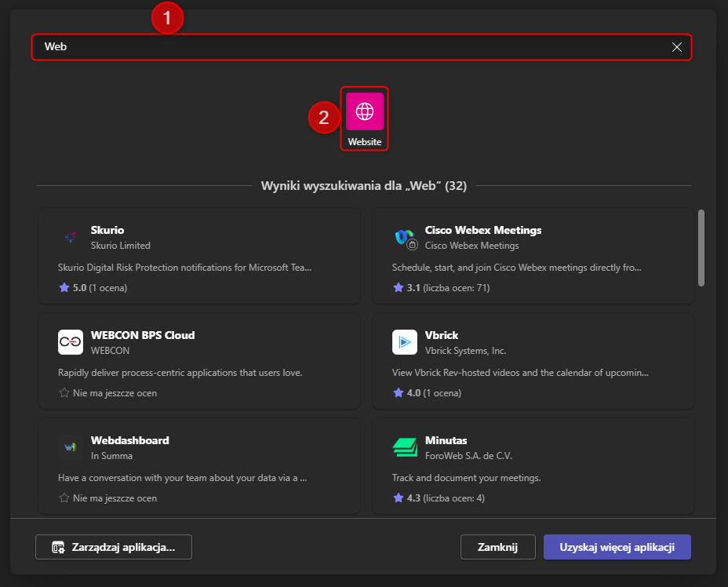This screenshot has height=587, width=728.
Task: Clear the search field with the X
Action: (x=677, y=47)
